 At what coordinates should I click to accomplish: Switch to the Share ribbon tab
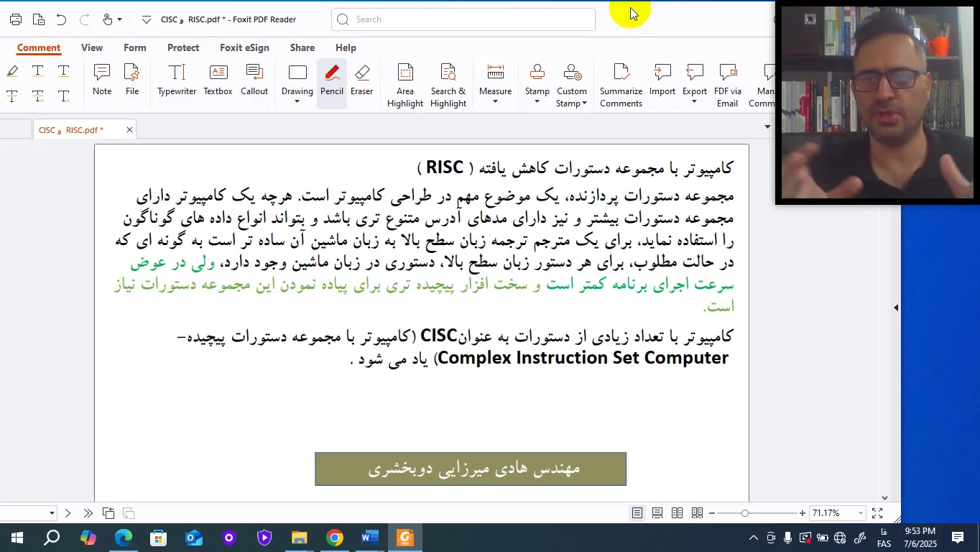[302, 47]
